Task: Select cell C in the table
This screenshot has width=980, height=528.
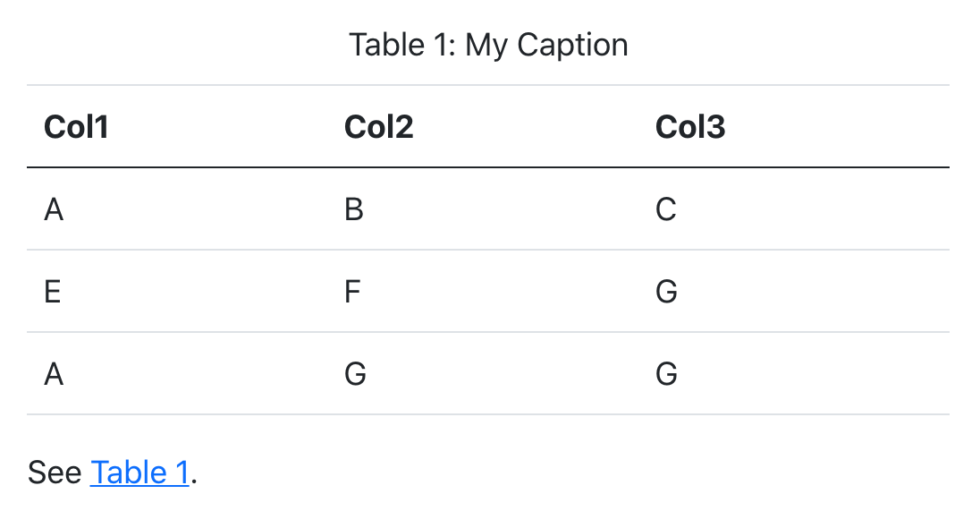Action: point(666,209)
